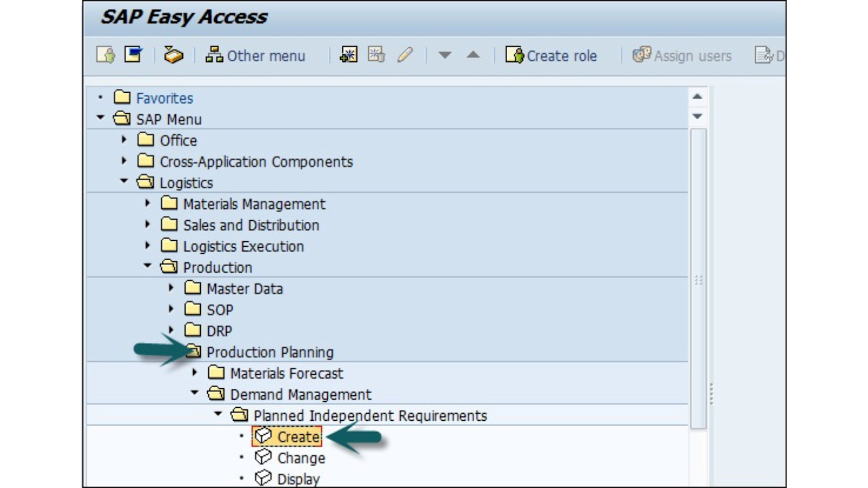Screen dimensions: 868x488
Task: Click the Change transaction icon
Action: pos(263,457)
